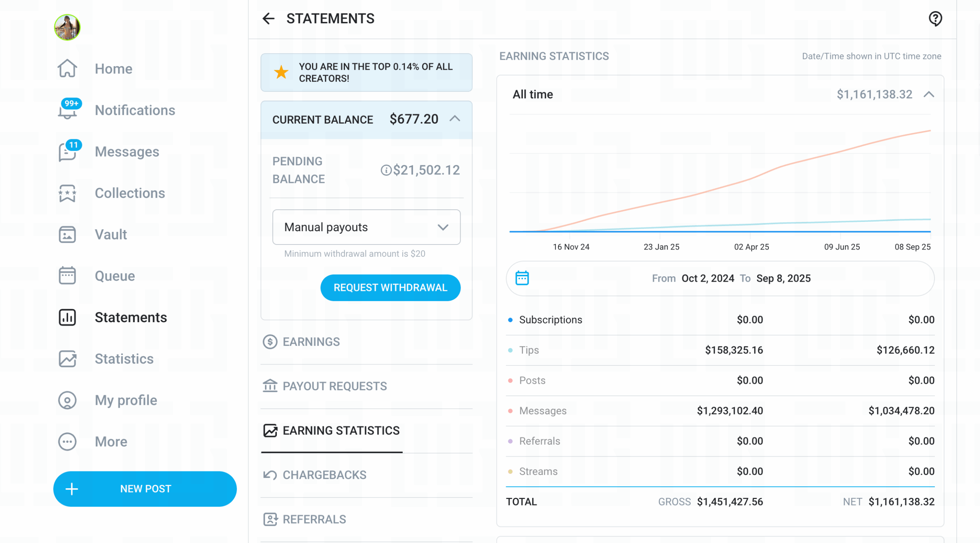The width and height of the screenshot is (980, 543).
Task: Switch to the Payout Requests tab
Action: tap(334, 386)
